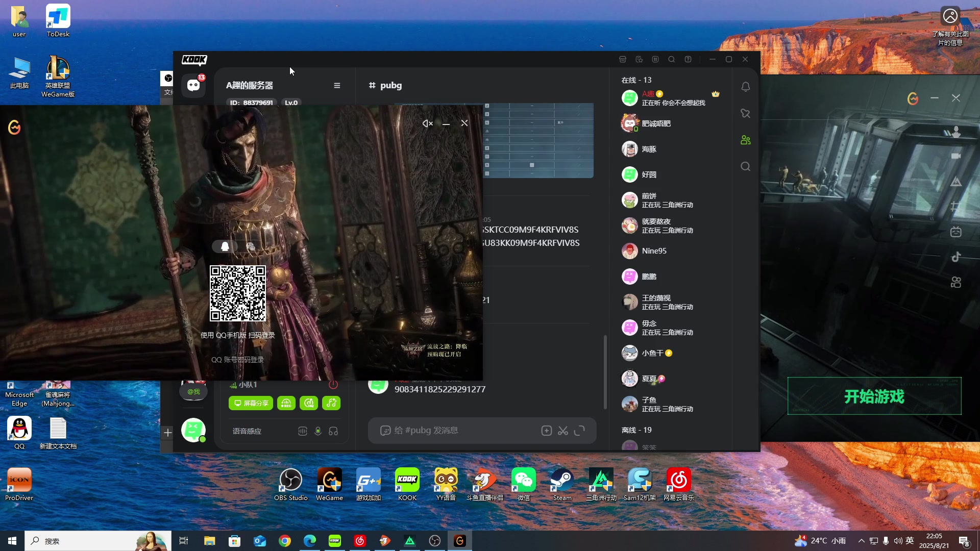Open the hashtag community icon in launcher
The image size is (980, 551).
(955, 207)
